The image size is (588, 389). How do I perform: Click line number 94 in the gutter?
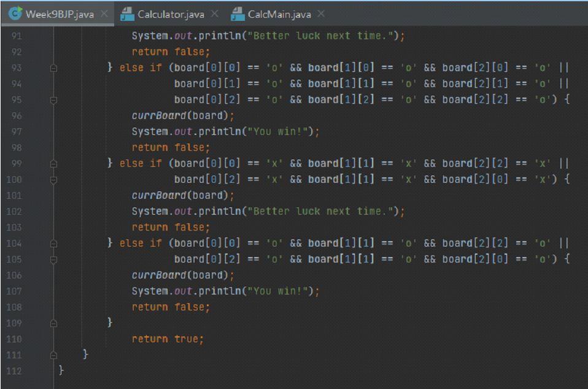[17, 84]
